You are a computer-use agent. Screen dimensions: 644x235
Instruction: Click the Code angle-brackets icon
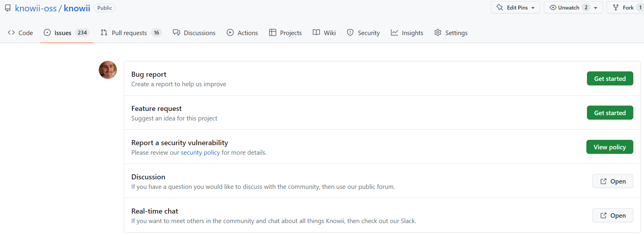[x=11, y=32]
